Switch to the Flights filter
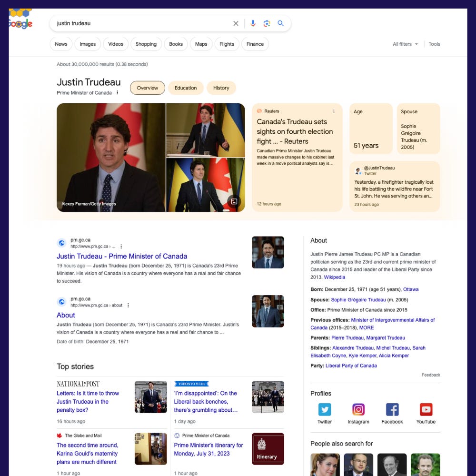 pyautogui.click(x=227, y=44)
